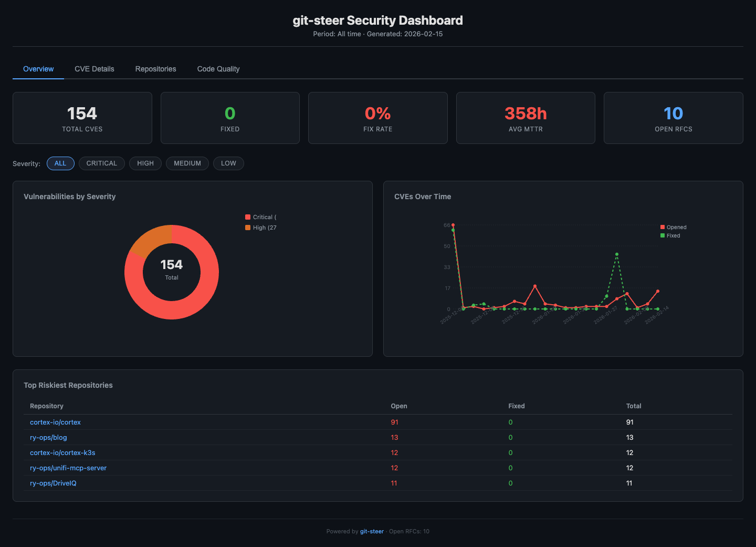
Task: Switch to the CVE Details tab
Action: [94, 69]
